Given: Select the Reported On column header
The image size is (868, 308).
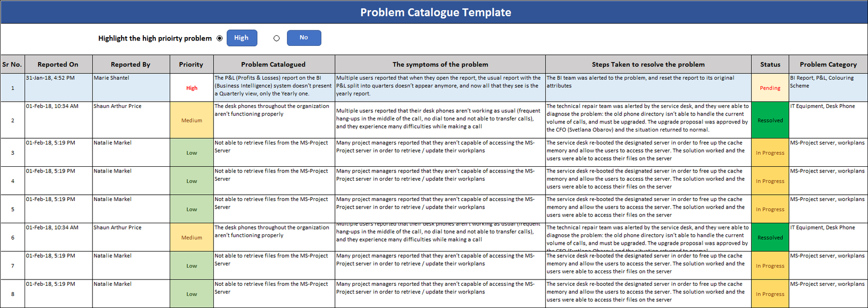Looking at the screenshot, I should point(58,64).
